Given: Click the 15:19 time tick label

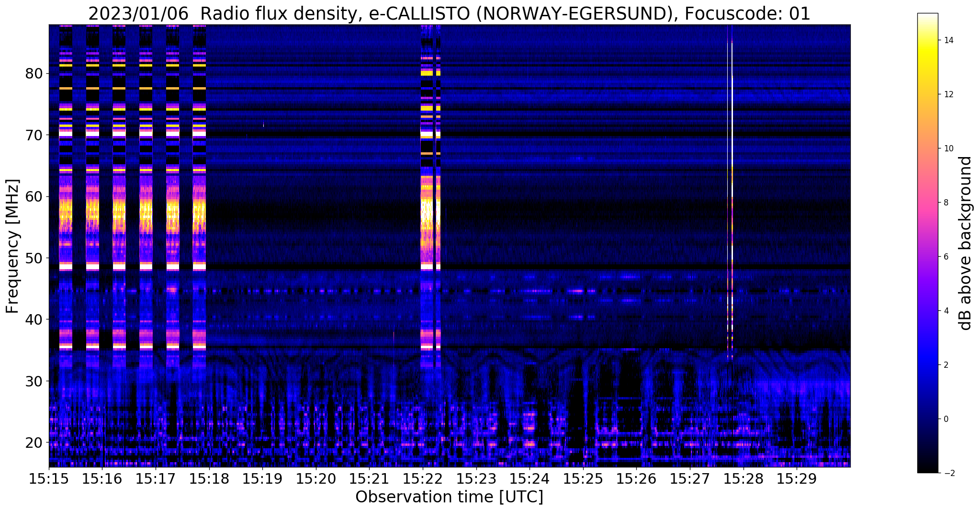Looking at the screenshot, I should 262,478.
